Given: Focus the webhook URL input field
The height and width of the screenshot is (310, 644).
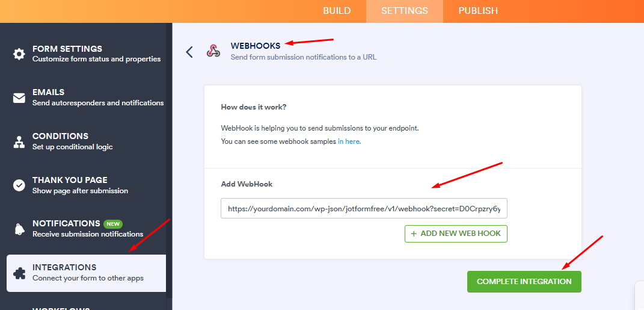Looking at the screenshot, I should pos(364,209).
